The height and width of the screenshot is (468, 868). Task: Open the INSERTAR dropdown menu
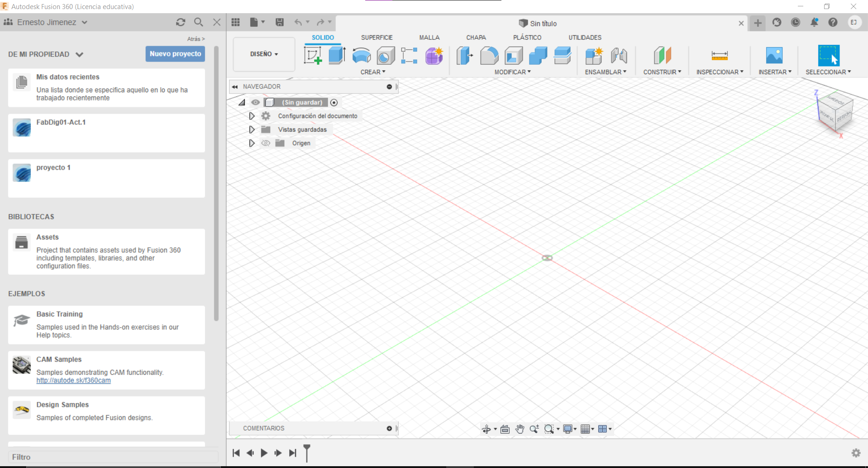[x=775, y=72]
